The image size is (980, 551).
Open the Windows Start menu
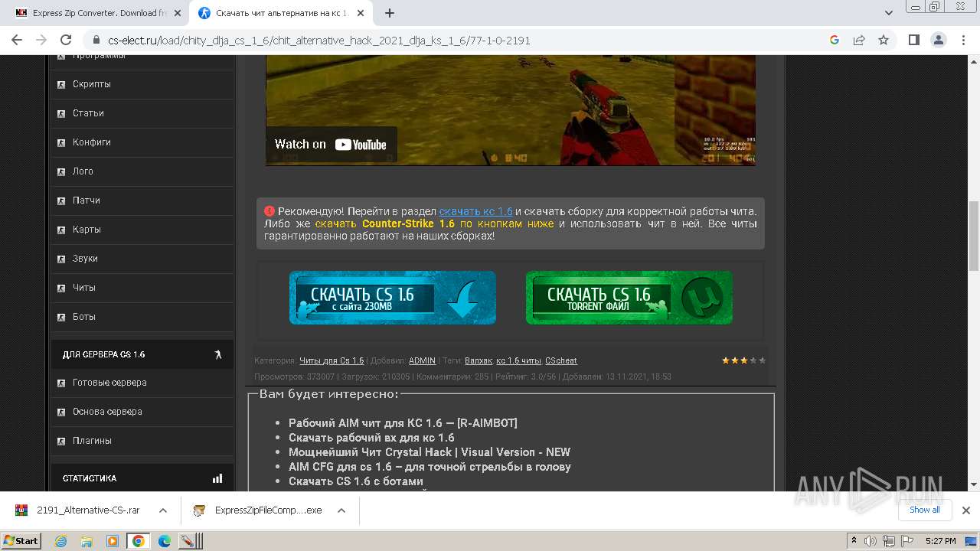click(x=21, y=540)
